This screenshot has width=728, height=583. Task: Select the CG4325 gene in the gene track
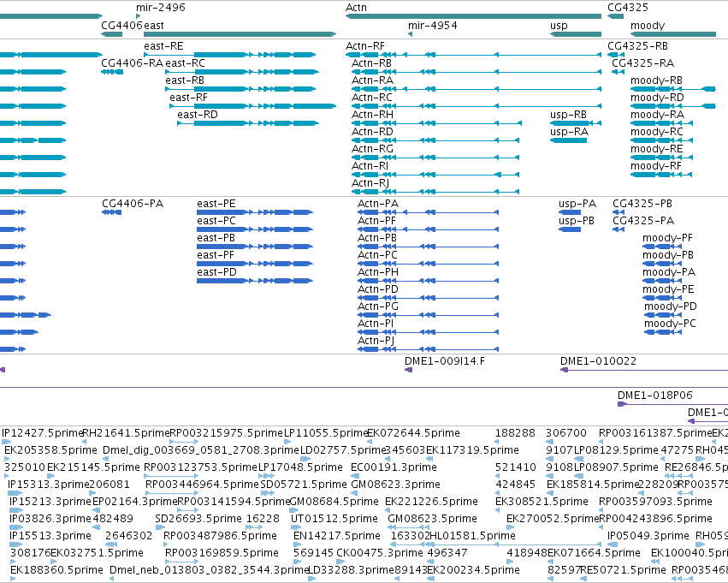click(616, 16)
